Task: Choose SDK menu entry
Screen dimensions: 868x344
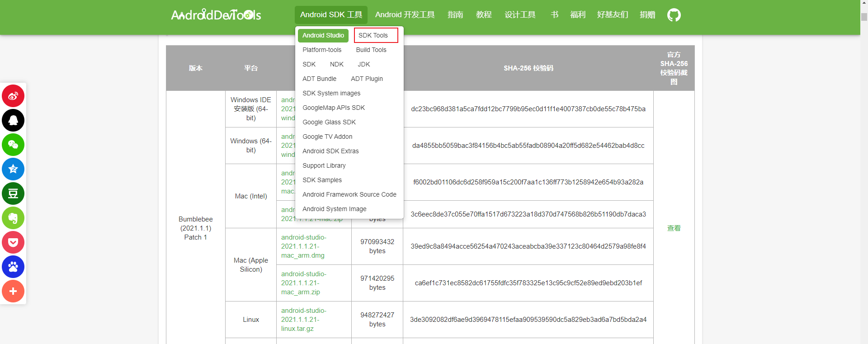Action: pyautogui.click(x=309, y=64)
